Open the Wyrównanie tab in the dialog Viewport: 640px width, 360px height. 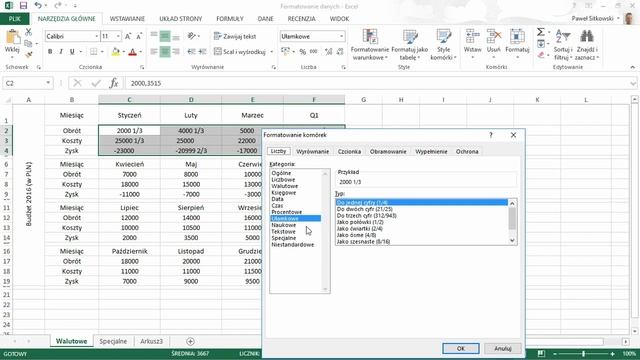click(x=313, y=151)
